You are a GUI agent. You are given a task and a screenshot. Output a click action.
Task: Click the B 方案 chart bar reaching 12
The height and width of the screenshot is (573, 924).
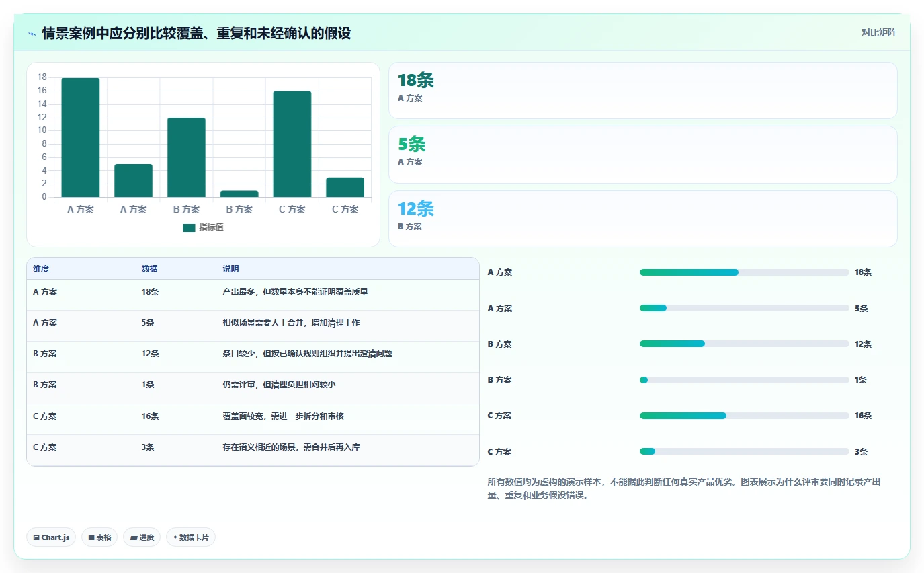point(186,157)
